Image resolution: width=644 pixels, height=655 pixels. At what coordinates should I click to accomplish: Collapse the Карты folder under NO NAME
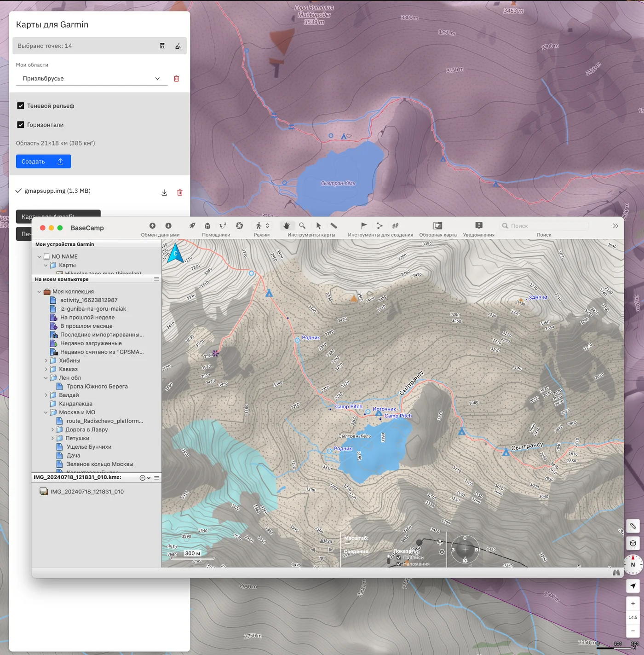click(46, 266)
